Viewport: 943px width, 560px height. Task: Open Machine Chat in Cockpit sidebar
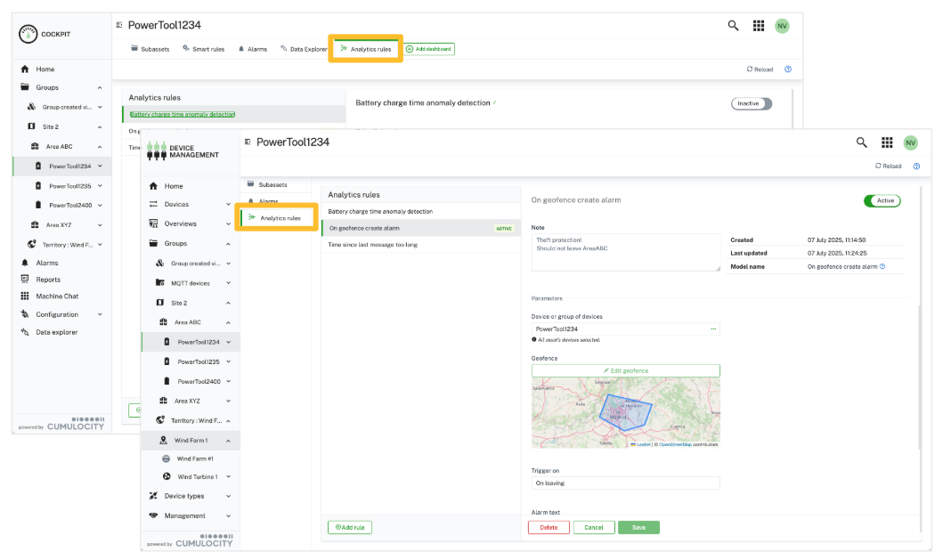pyautogui.click(x=57, y=296)
